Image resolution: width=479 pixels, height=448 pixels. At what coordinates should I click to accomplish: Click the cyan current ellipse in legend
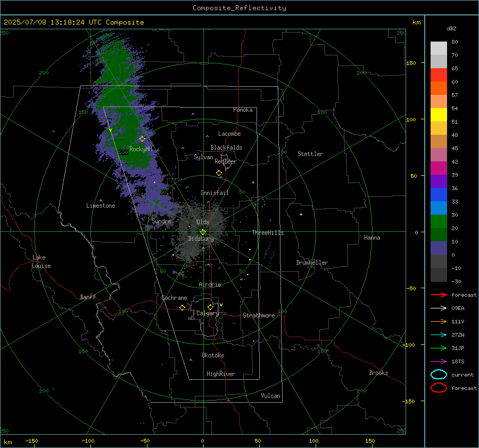[439, 374]
